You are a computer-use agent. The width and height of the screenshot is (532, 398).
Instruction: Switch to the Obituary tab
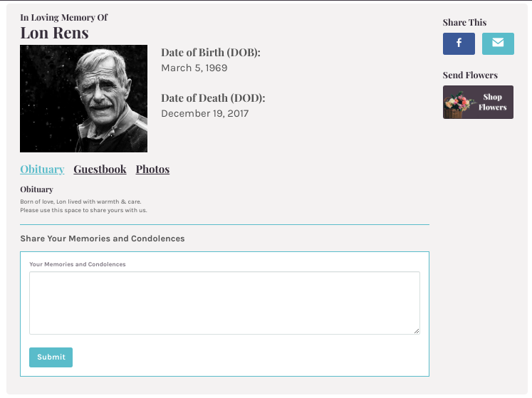pos(42,169)
